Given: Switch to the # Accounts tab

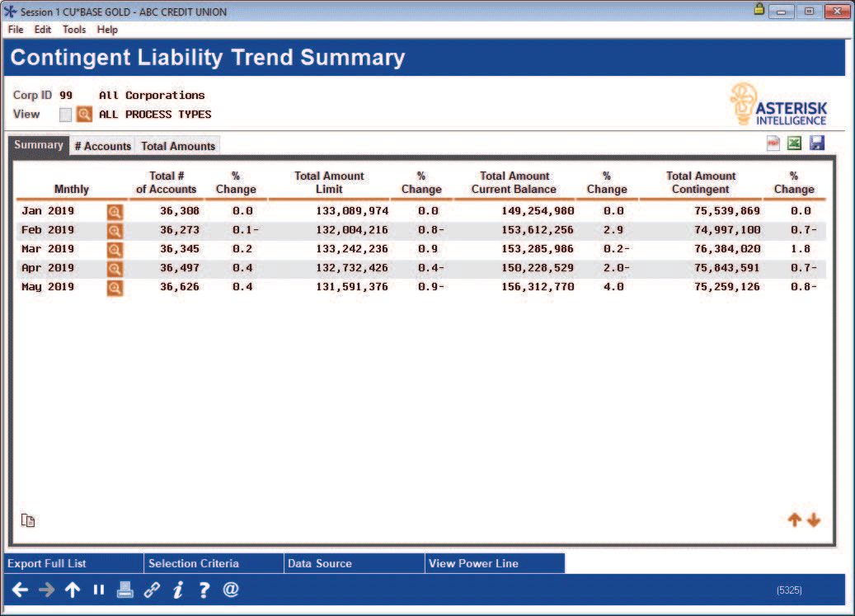Looking at the screenshot, I should [x=102, y=146].
